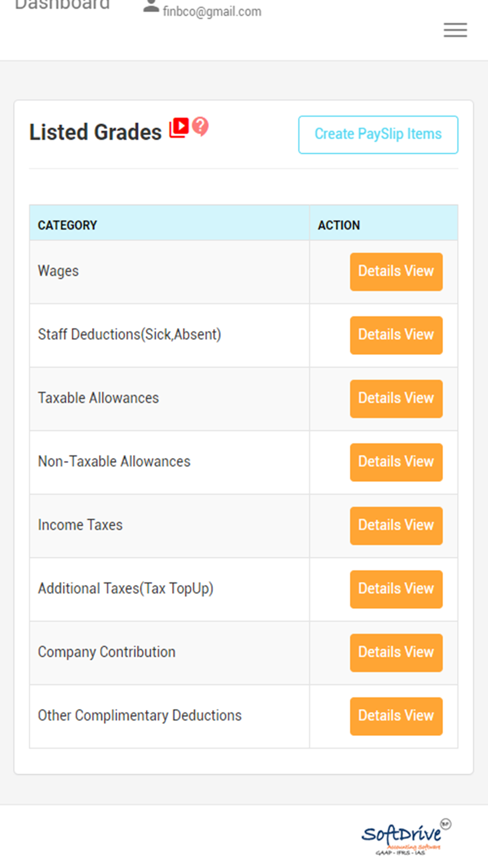
Task: Click the Dashboard link in header
Action: pyautogui.click(x=62, y=5)
